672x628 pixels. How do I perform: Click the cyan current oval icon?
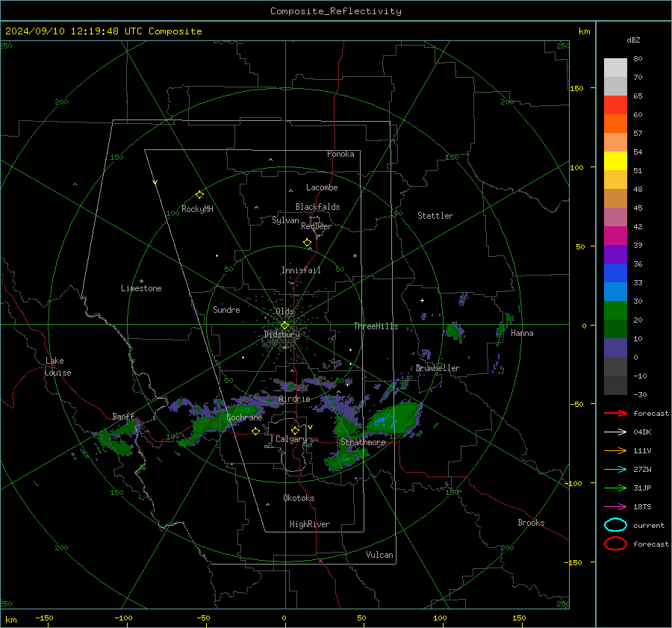pos(615,525)
